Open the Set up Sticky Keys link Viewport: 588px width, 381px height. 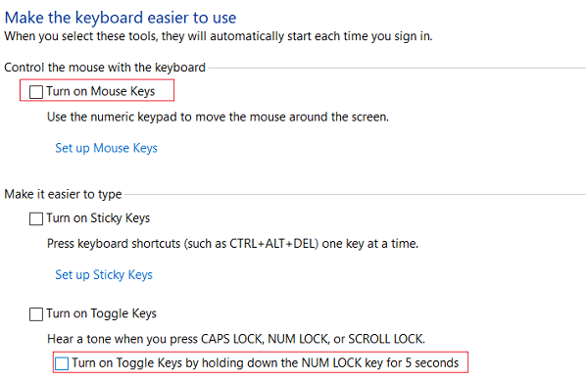[104, 275]
